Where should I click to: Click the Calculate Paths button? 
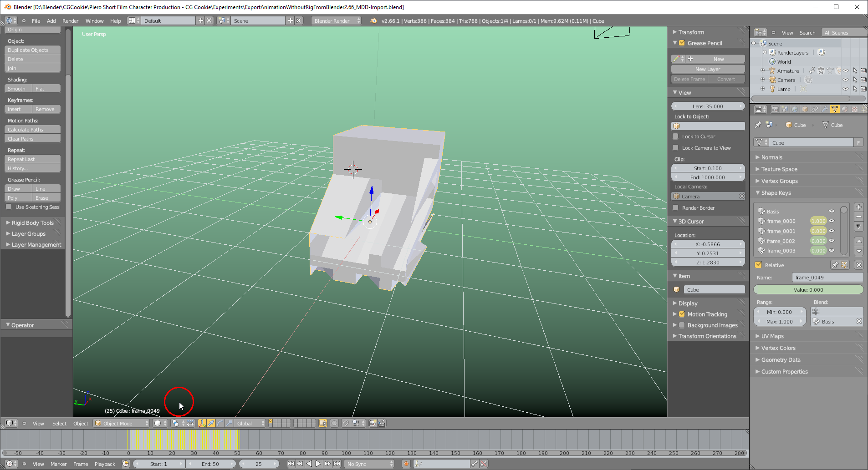click(32, 129)
